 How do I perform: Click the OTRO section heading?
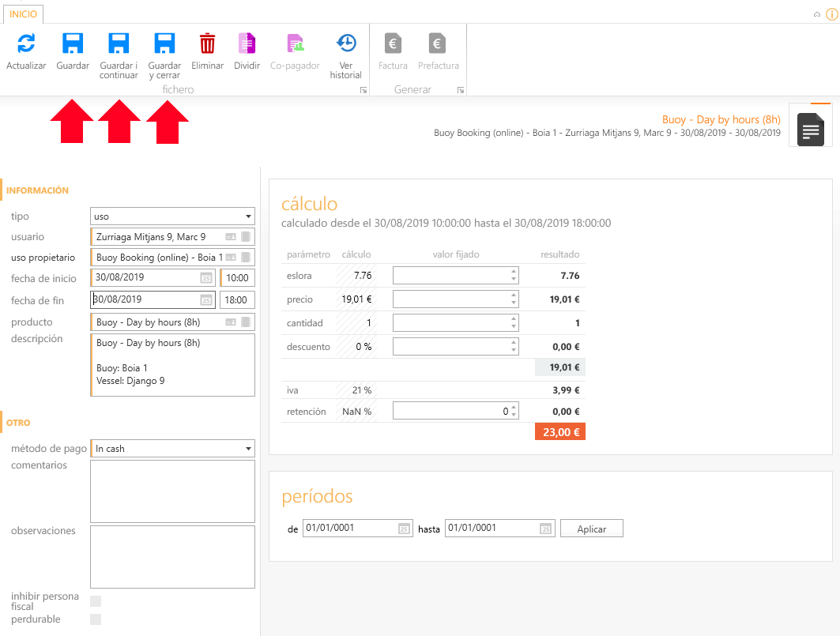click(x=18, y=423)
